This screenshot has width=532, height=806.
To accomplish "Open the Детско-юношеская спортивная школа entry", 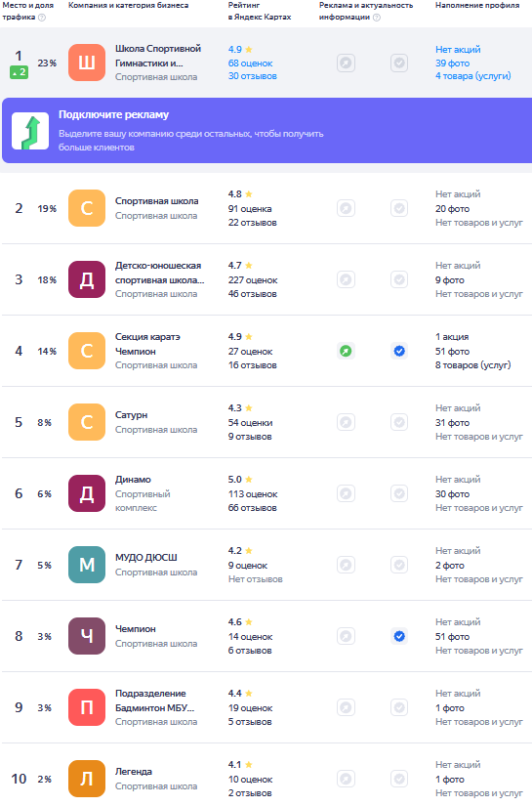I will pos(159,273).
